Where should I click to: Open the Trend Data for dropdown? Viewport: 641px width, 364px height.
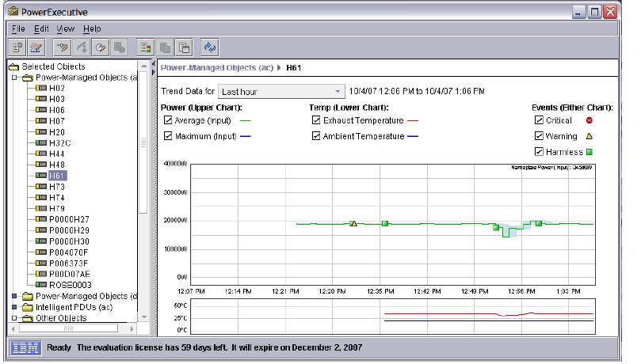pyautogui.click(x=283, y=92)
